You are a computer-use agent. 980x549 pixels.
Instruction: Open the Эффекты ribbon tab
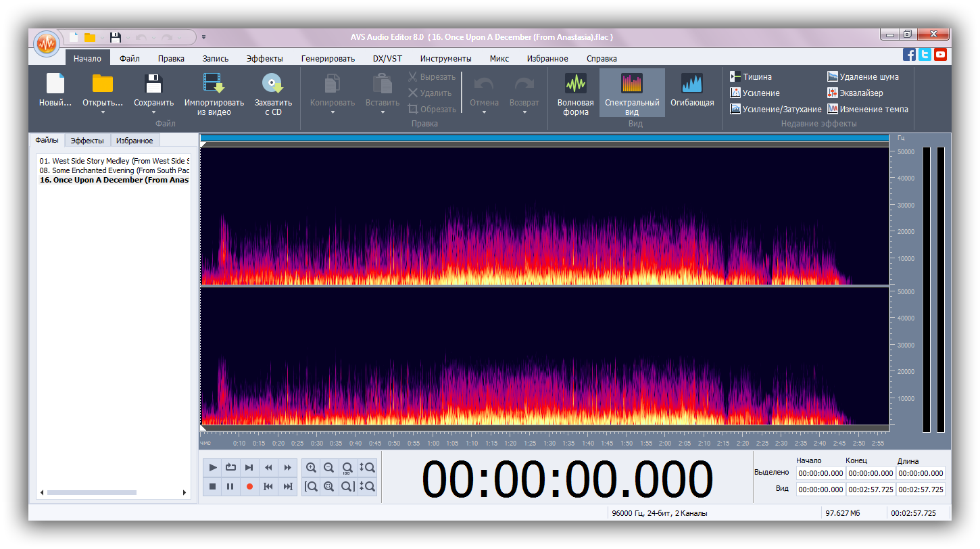(x=265, y=59)
